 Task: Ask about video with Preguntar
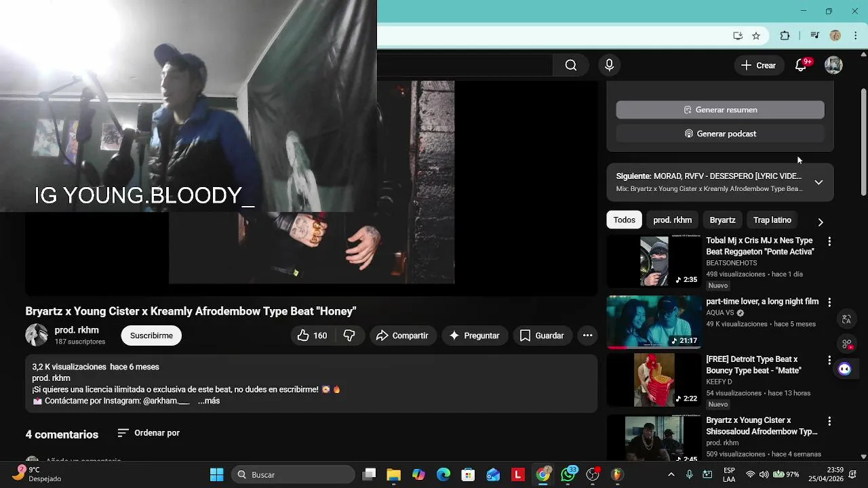[474, 335]
